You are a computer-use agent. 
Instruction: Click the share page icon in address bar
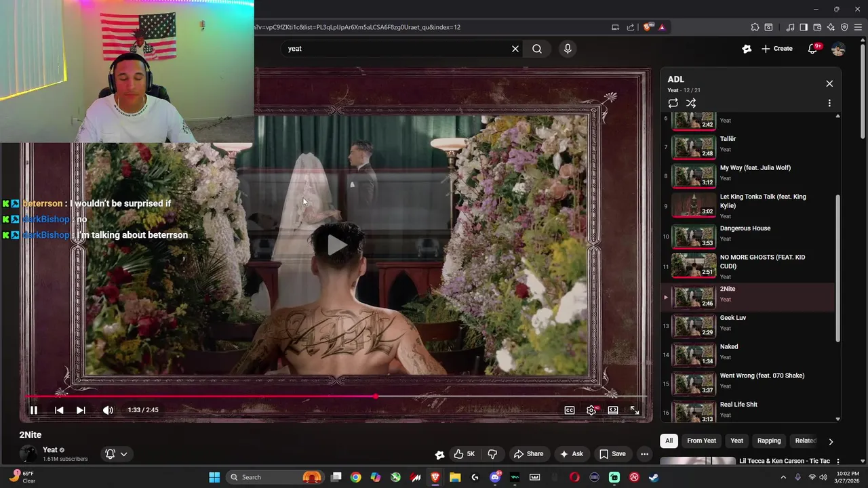631,27
